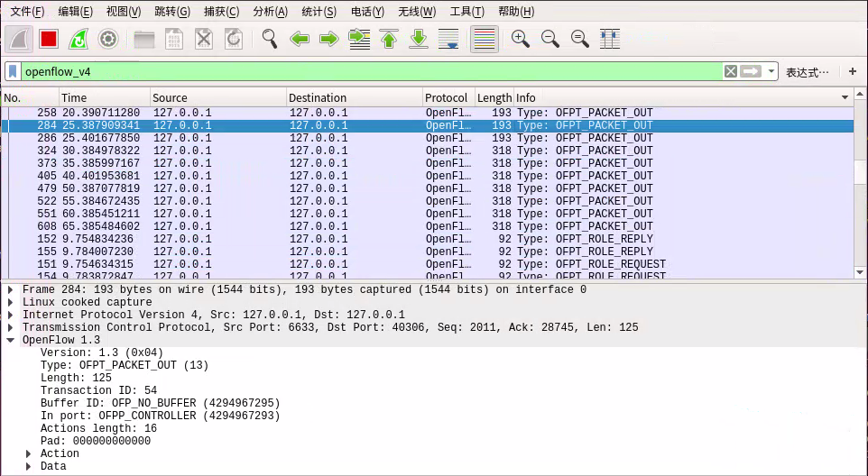Sort by the Info column header
Screen dimensions: 868x476
[x=683, y=98]
